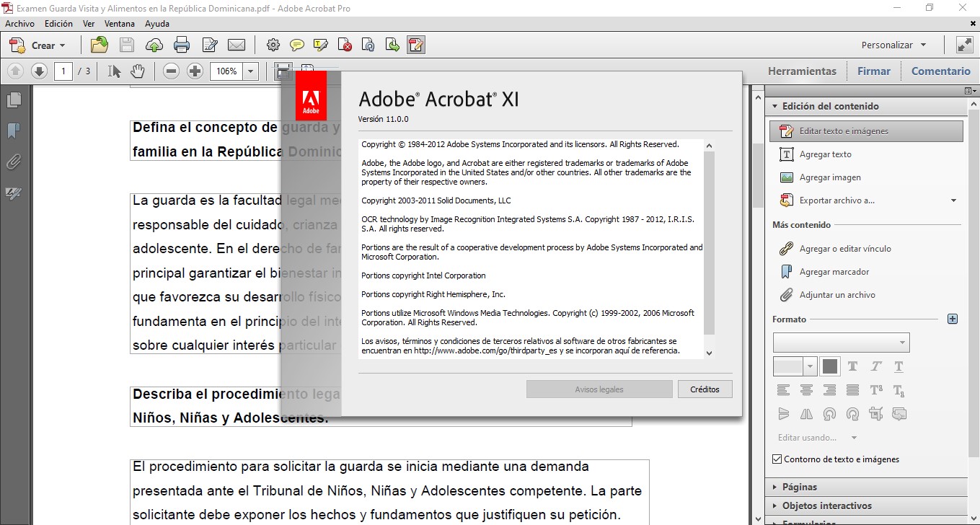
Task: Expand the 'Exportar archivo a...' options
Action: (953, 200)
